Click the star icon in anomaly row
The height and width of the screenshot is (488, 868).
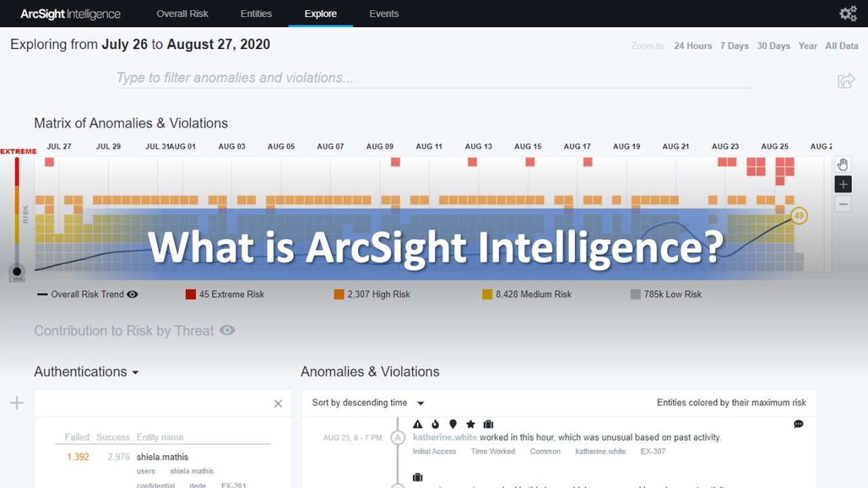pos(471,424)
